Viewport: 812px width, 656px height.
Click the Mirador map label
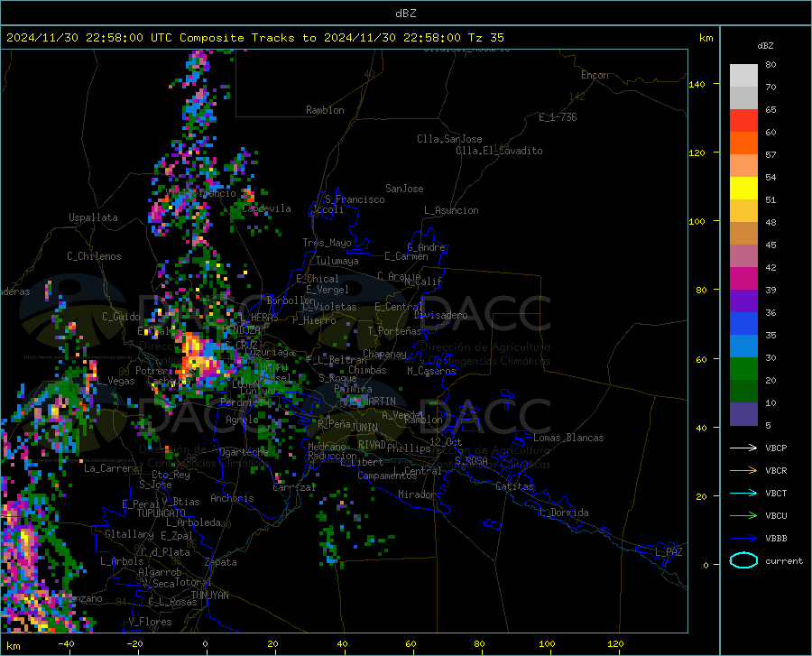click(416, 494)
